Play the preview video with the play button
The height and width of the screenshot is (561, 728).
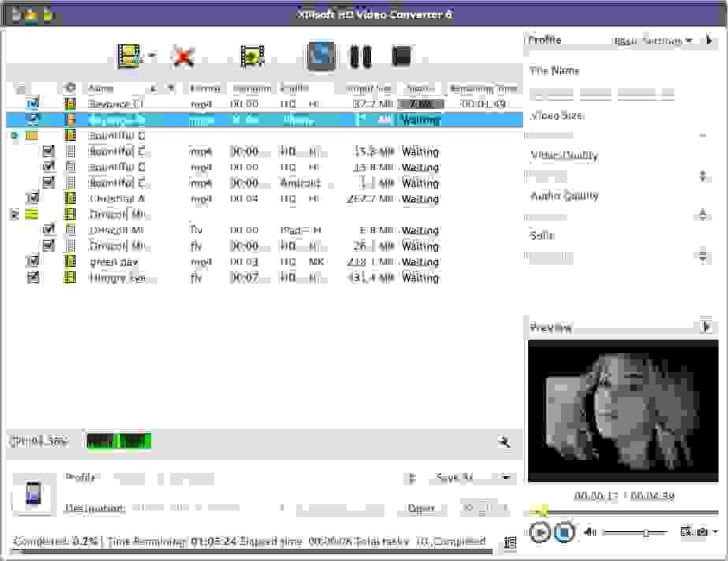tap(540, 533)
